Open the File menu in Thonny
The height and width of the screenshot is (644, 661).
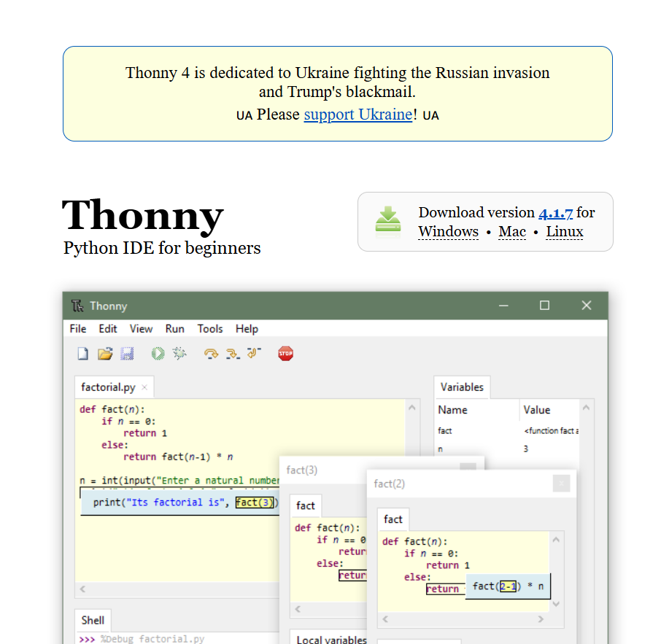tap(78, 329)
